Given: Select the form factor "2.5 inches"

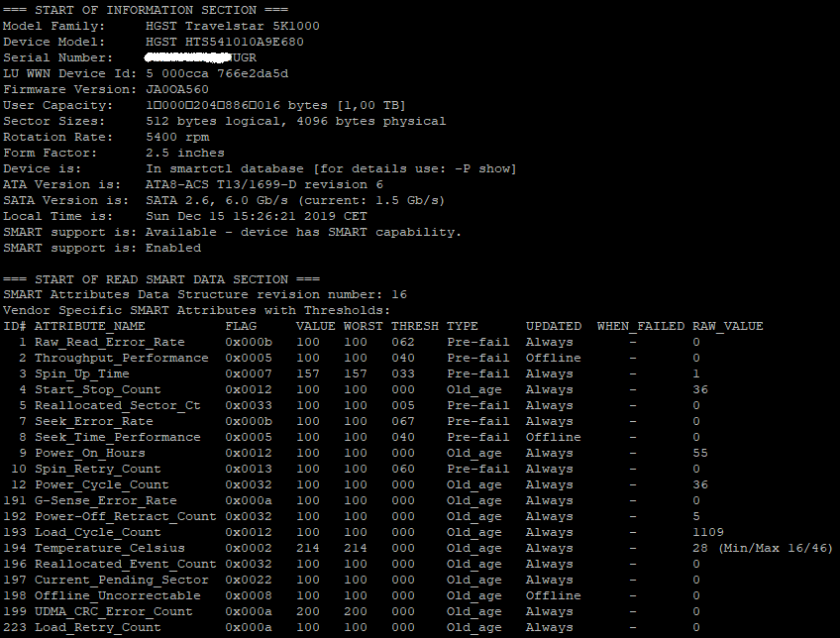Looking at the screenshot, I should pyautogui.click(x=185, y=153).
